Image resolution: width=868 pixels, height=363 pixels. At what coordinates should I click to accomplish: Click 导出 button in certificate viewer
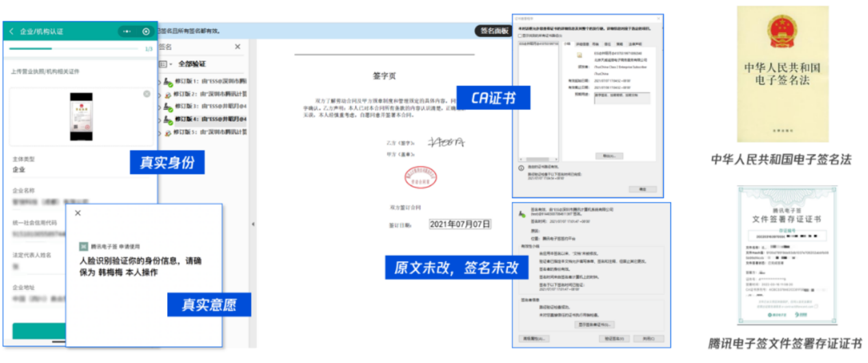pos(608,156)
